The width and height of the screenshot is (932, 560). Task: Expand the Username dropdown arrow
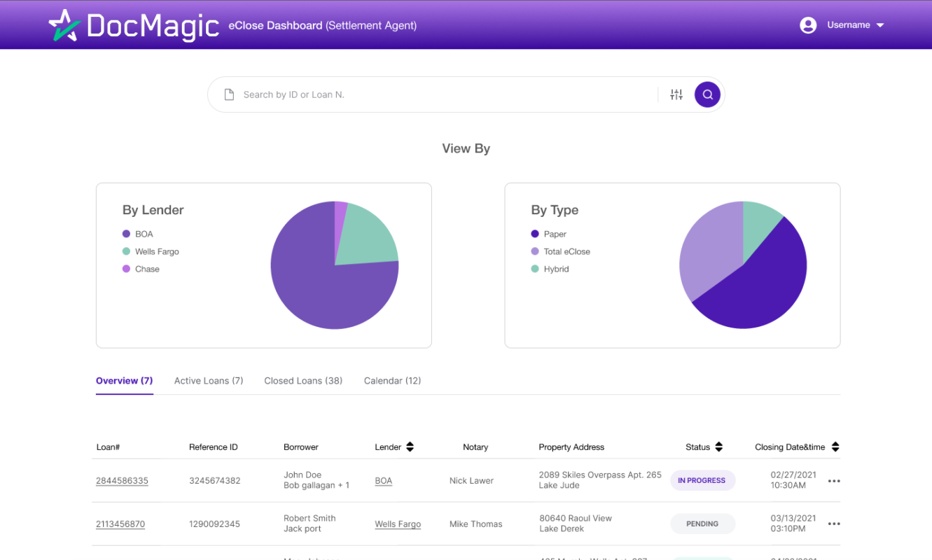pos(880,25)
